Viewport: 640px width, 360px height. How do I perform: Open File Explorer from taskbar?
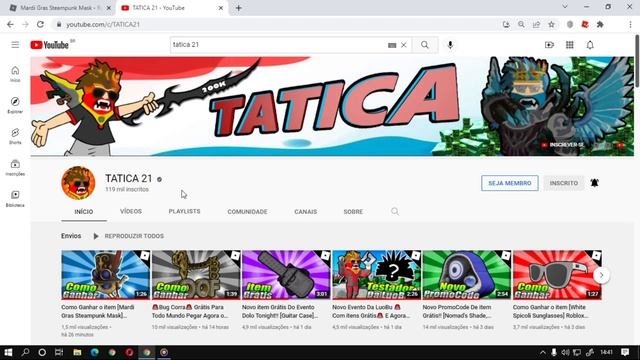coord(77,352)
